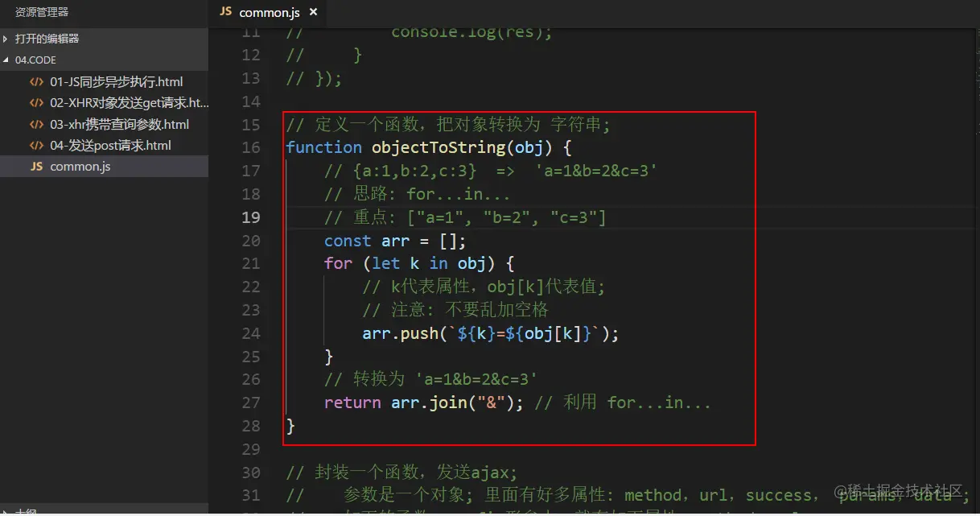Click comment k代表属性 on line 22
Screen dimensions: 980x516
[484, 287]
